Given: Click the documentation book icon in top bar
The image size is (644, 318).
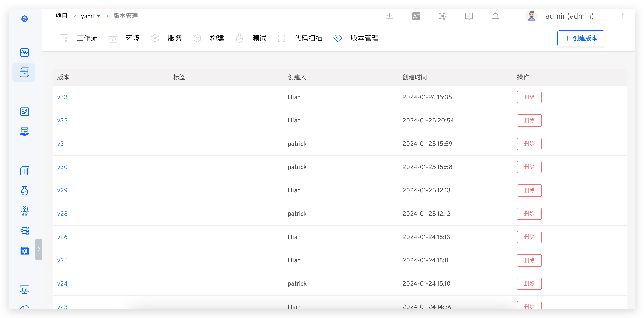Looking at the screenshot, I should click(x=469, y=16).
